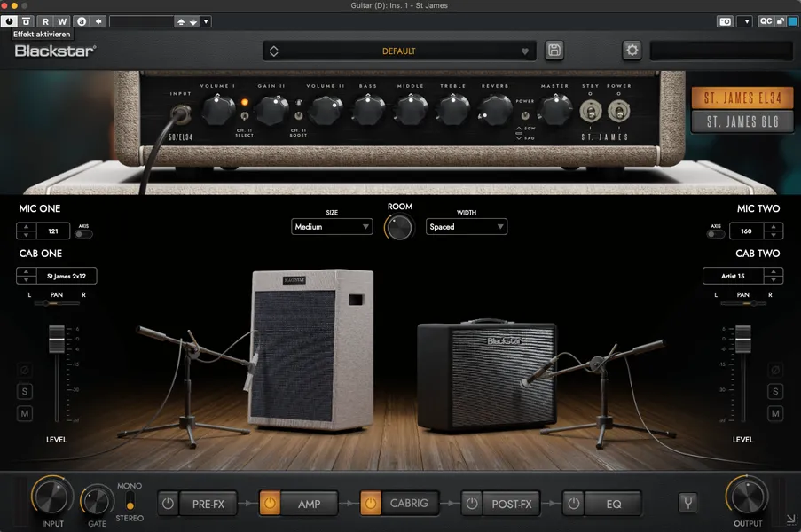The height and width of the screenshot is (532, 801).
Task: Open the dropdown beside the camera icon
Action: [x=746, y=21]
